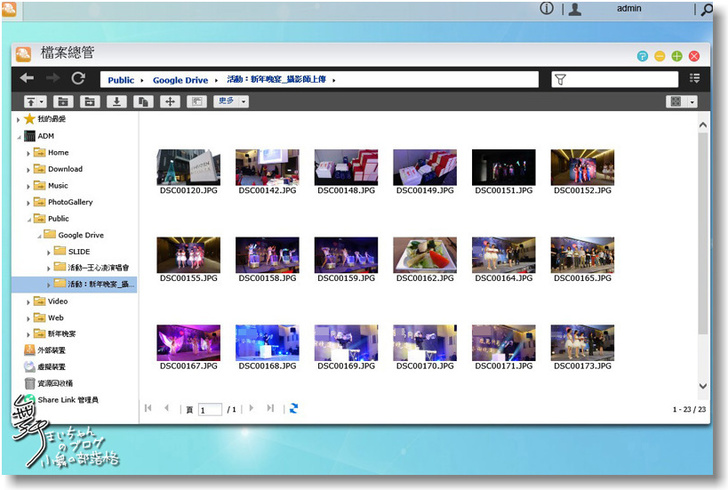Click the second folder toolbar icon

coord(90,101)
